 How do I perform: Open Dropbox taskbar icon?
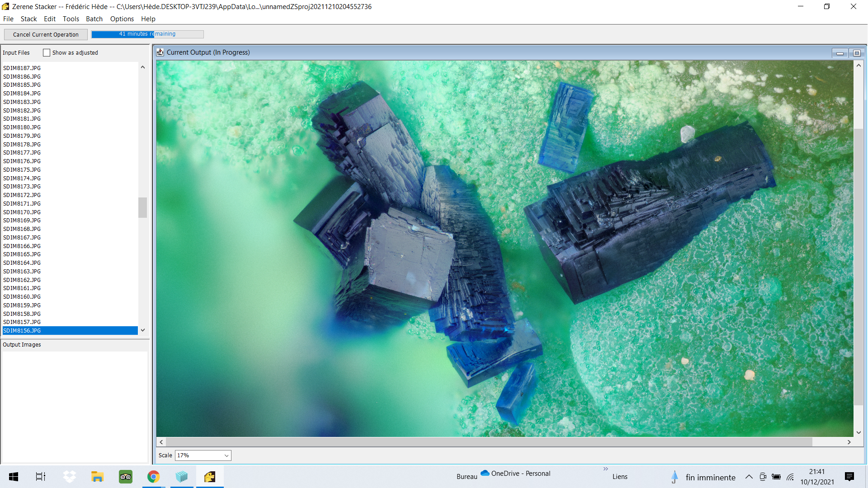pyautogui.click(x=69, y=477)
